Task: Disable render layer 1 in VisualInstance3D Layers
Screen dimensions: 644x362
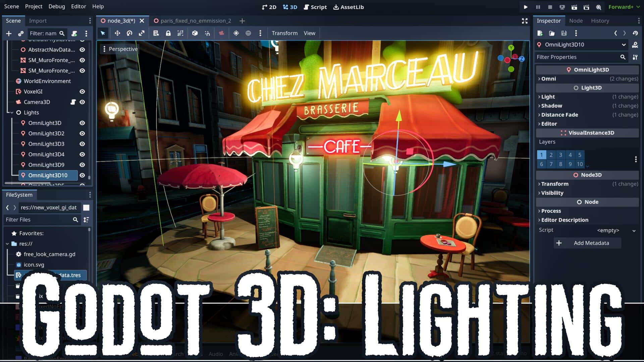Action: pyautogui.click(x=542, y=155)
